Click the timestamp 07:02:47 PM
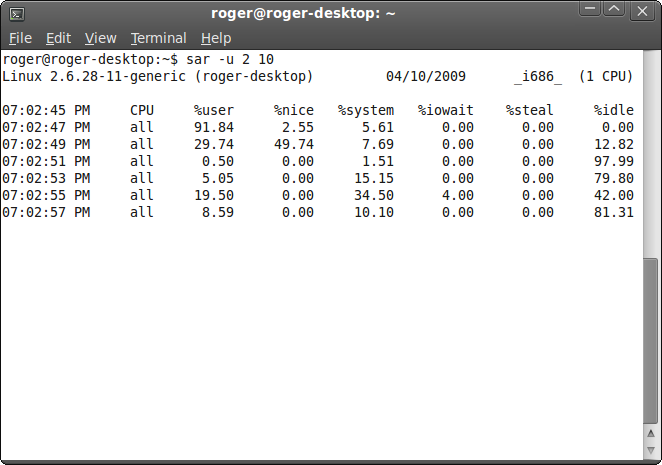The width and height of the screenshot is (662, 465). (46, 127)
